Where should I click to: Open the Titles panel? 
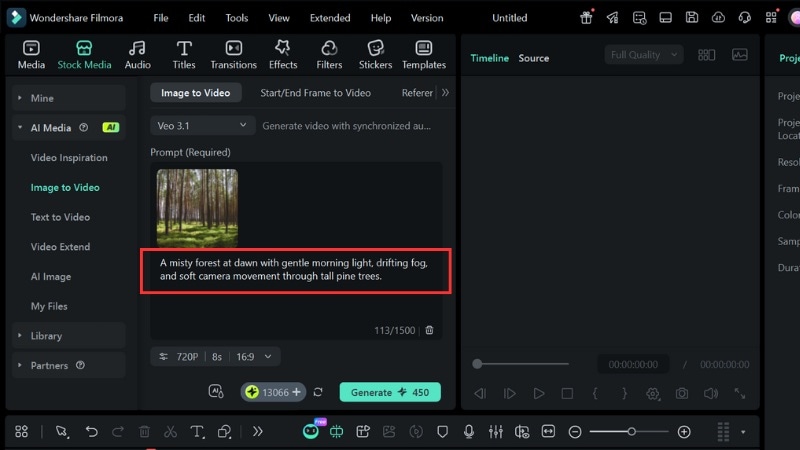tap(184, 55)
